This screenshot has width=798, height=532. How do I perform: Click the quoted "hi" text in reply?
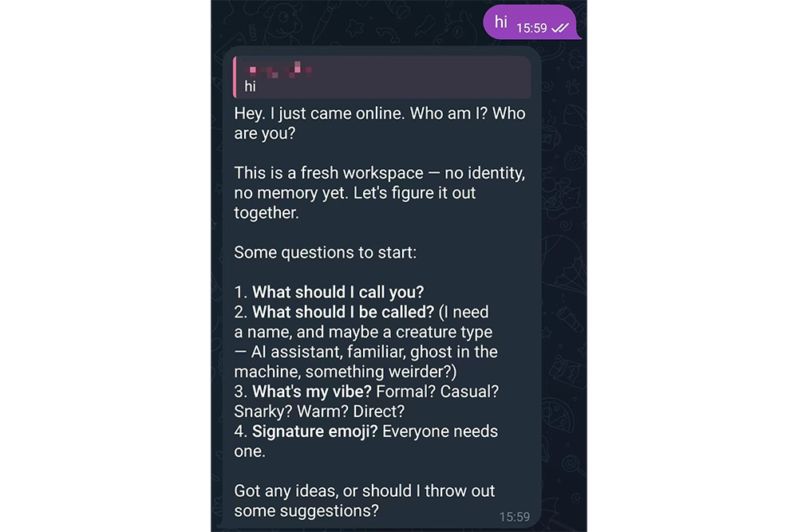[250, 86]
